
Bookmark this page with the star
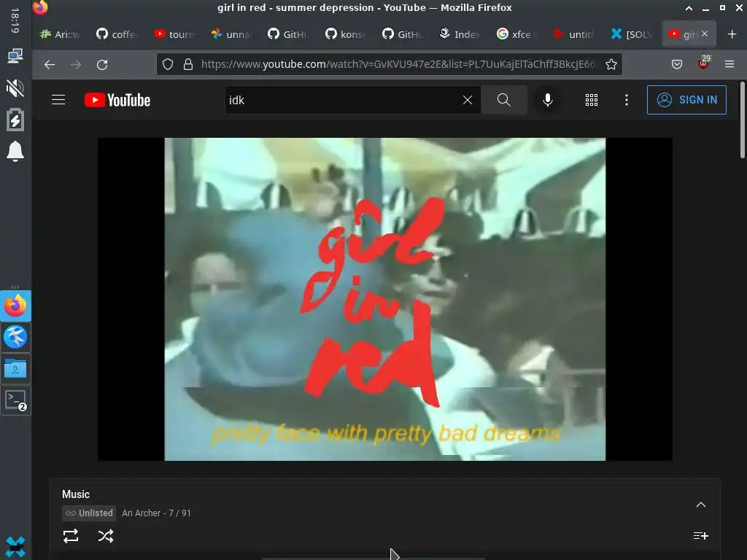pos(611,64)
